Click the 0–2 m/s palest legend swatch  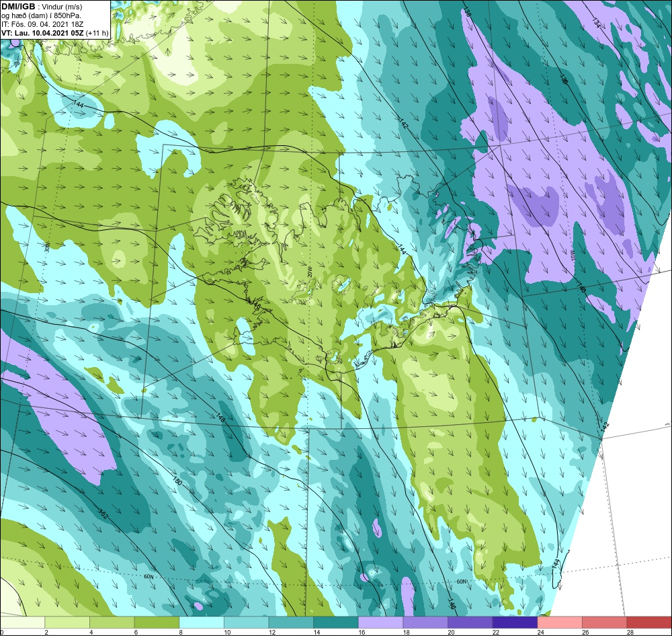tap(22, 623)
